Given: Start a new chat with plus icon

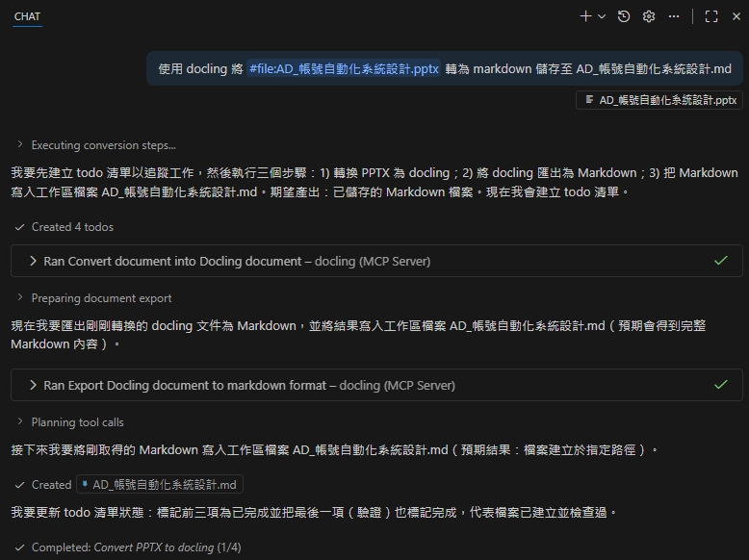Looking at the screenshot, I should 585,16.
